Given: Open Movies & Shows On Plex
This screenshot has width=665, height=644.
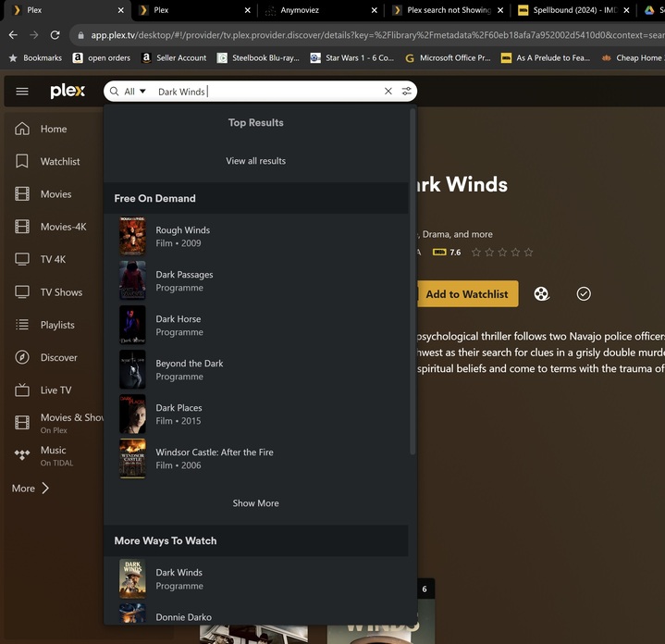Looking at the screenshot, I should pos(57,423).
